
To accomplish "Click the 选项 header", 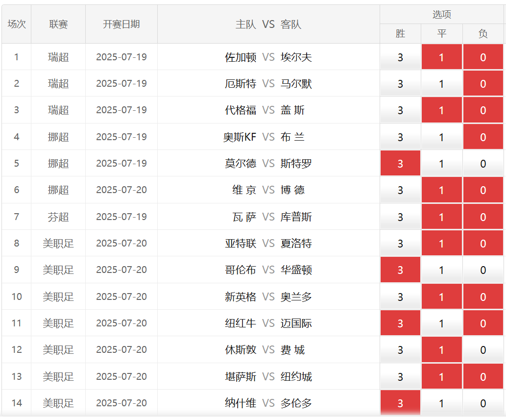I will point(441,14).
